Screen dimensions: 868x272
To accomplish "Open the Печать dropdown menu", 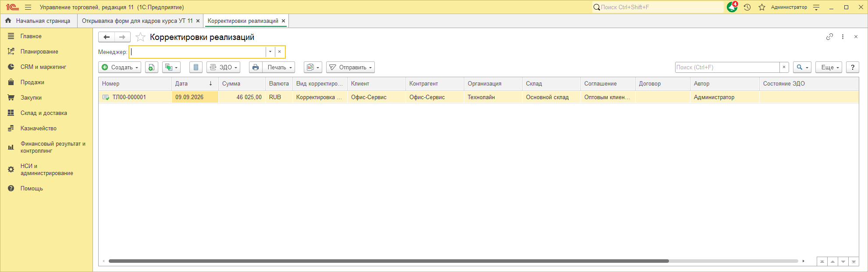I will click(278, 67).
